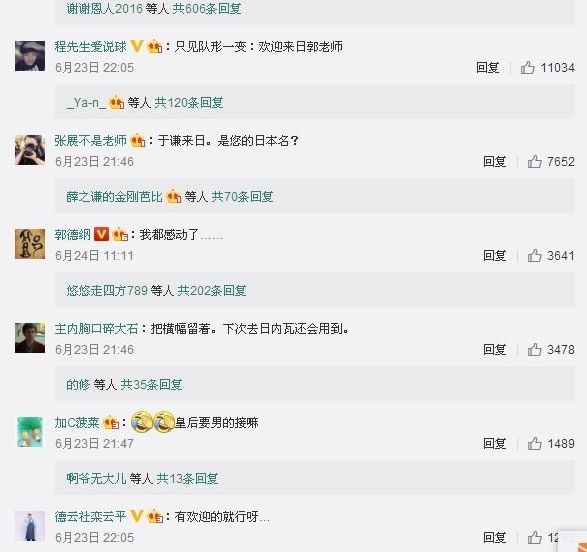The height and width of the screenshot is (552, 587).
Task: Like the comment by 程先生爱说球
Action: click(527, 68)
